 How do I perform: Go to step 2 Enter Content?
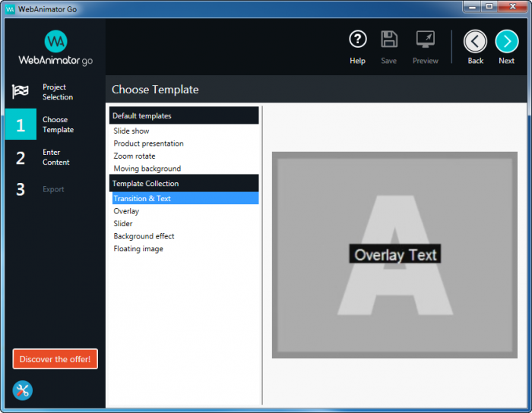click(x=53, y=157)
